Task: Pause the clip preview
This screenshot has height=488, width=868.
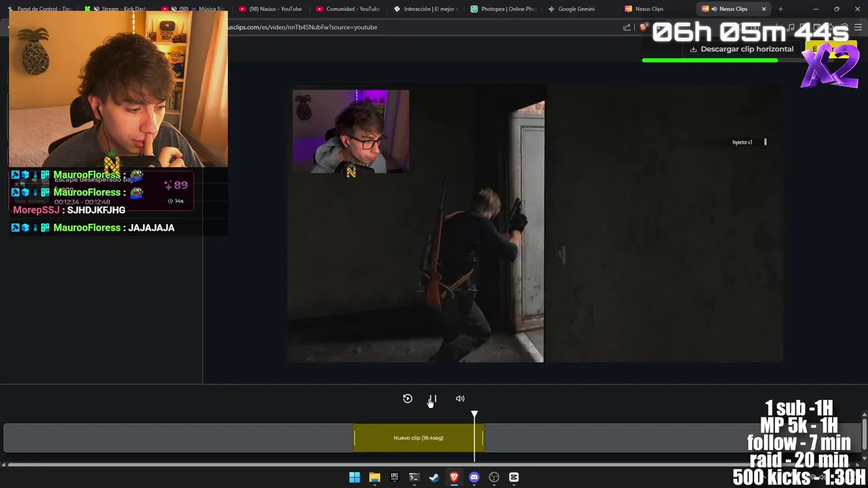Action: click(433, 399)
